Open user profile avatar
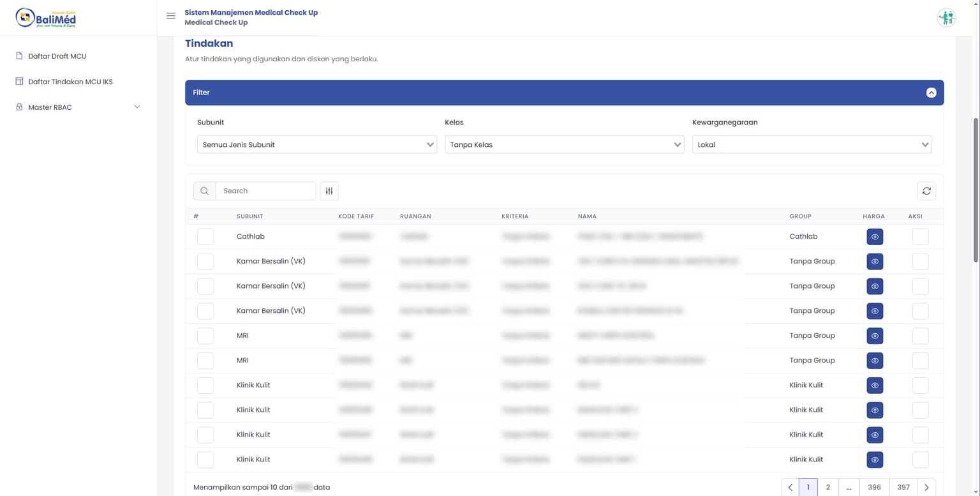Image resolution: width=980 pixels, height=496 pixels. coord(946,18)
